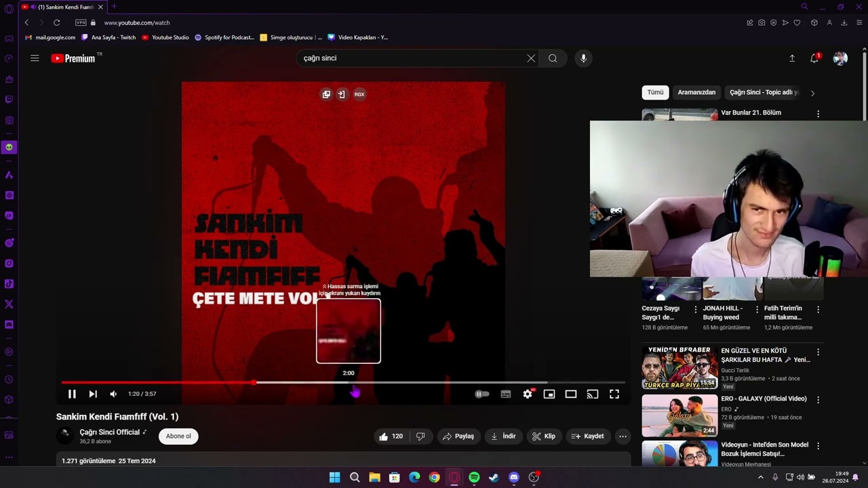
Task: Open the Ana Sayfa - Twitch bookmark
Action: (x=108, y=37)
